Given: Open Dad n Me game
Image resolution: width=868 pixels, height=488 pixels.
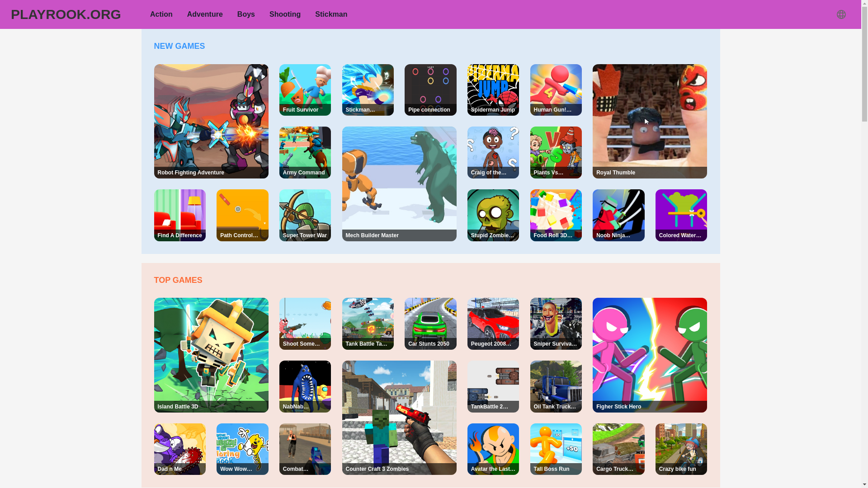Looking at the screenshot, I should click(x=179, y=449).
